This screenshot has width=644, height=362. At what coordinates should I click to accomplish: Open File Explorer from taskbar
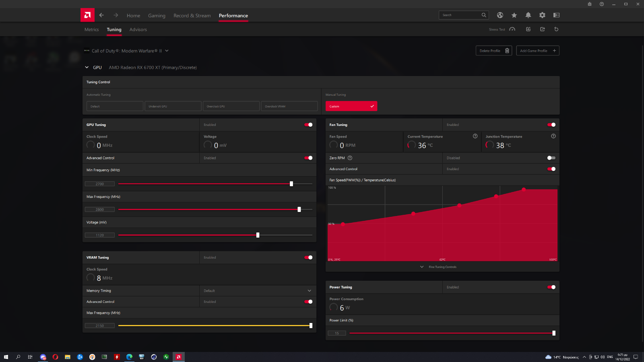(68, 357)
